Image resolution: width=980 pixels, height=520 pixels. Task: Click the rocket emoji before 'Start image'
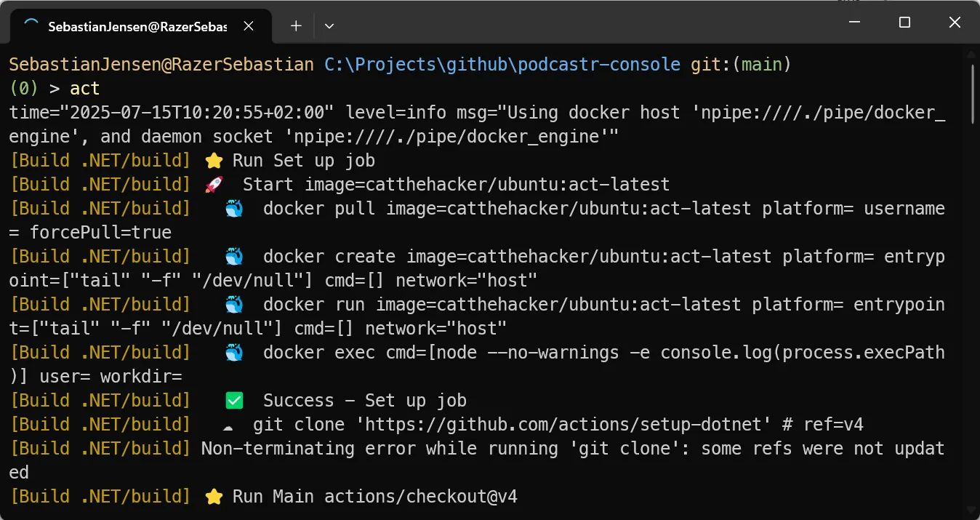click(214, 184)
